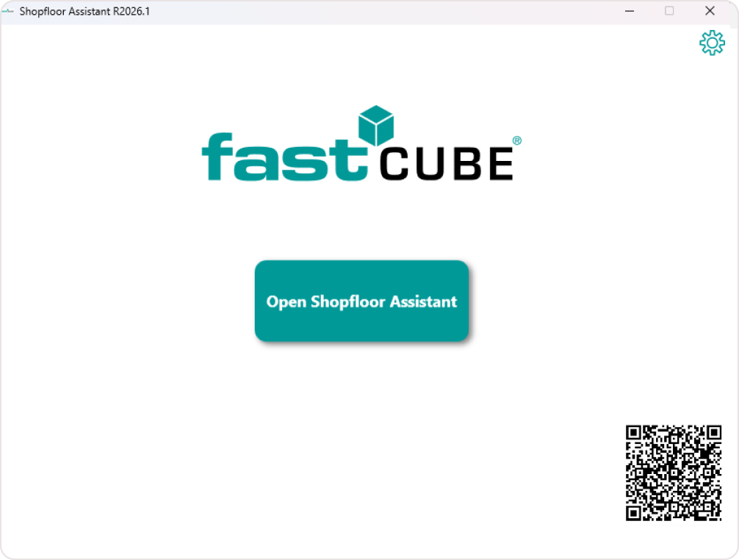Click the app icon in title bar
Viewport: 739px width, 560px height.
(x=8, y=11)
